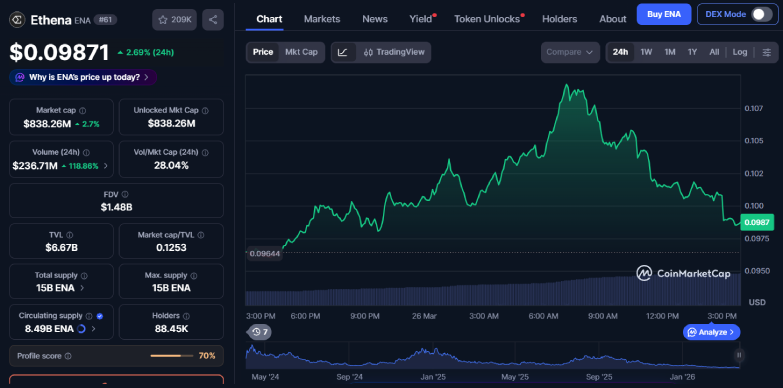Click the history events badge showing 7

click(260, 332)
